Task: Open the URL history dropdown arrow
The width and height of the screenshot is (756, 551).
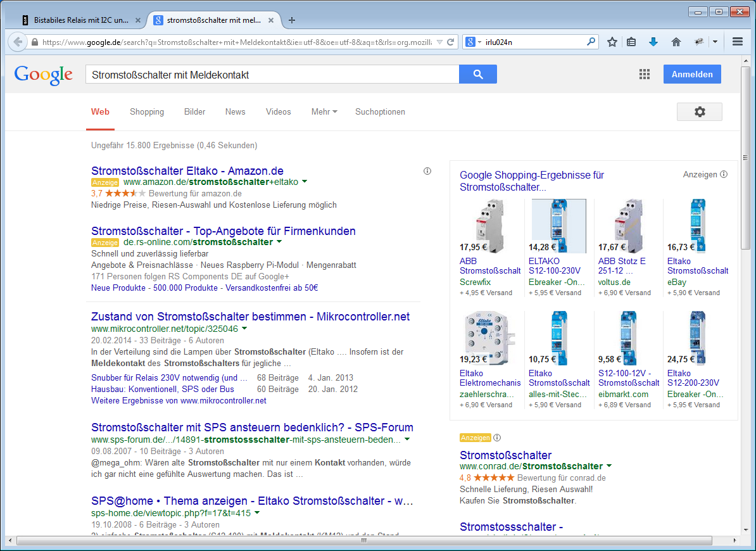Action: (439, 42)
